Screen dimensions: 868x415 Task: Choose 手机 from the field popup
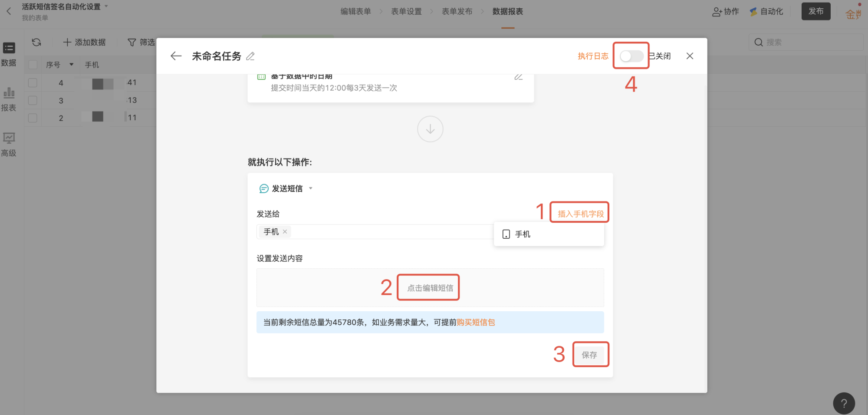click(x=549, y=234)
